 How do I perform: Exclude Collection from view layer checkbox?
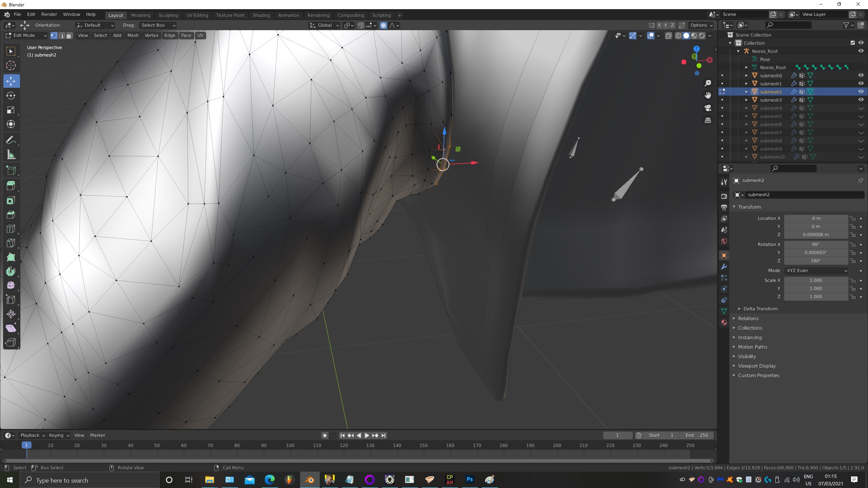(853, 43)
